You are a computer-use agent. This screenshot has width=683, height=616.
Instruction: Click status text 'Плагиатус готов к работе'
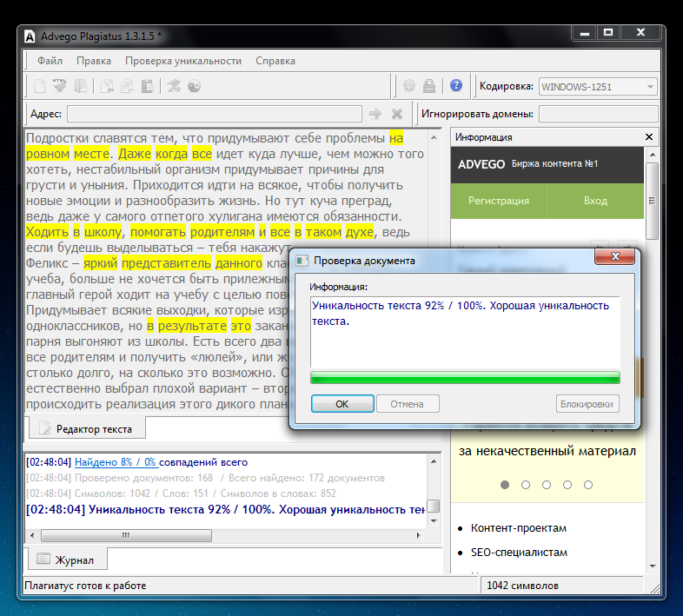coord(85,586)
